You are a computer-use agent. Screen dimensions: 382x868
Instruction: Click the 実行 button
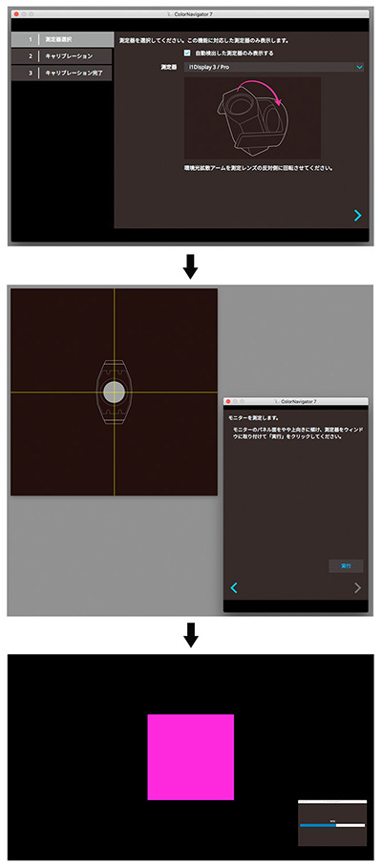(x=346, y=566)
